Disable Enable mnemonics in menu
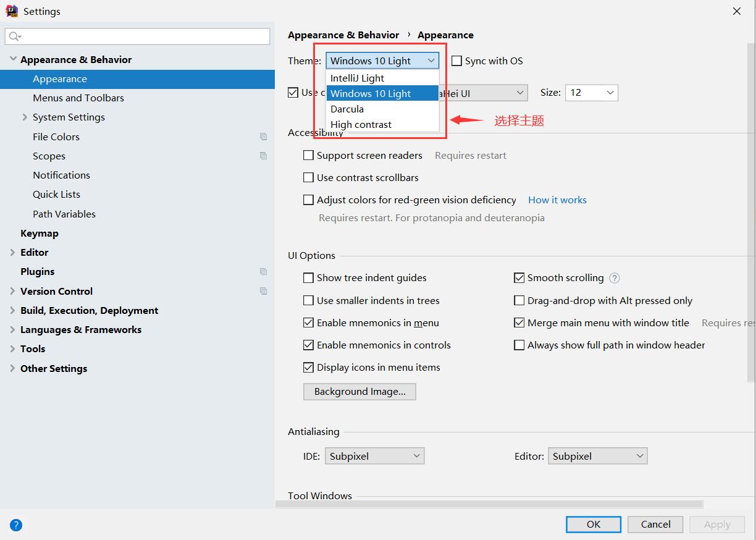This screenshot has width=756, height=540. [x=308, y=323]
